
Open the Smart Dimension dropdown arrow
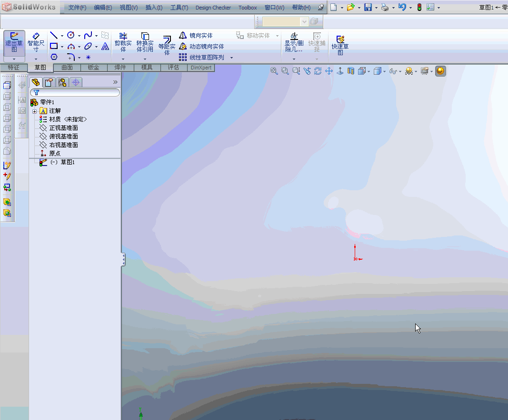click(x=36, y=59)
